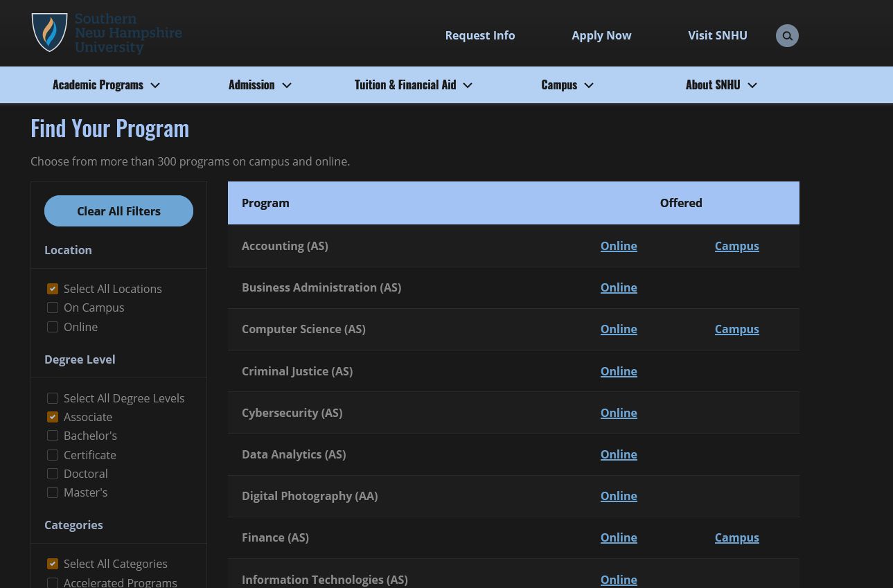The image size is (893, 588).
Task: Click the 'Offered' column header
Action: 681,203
